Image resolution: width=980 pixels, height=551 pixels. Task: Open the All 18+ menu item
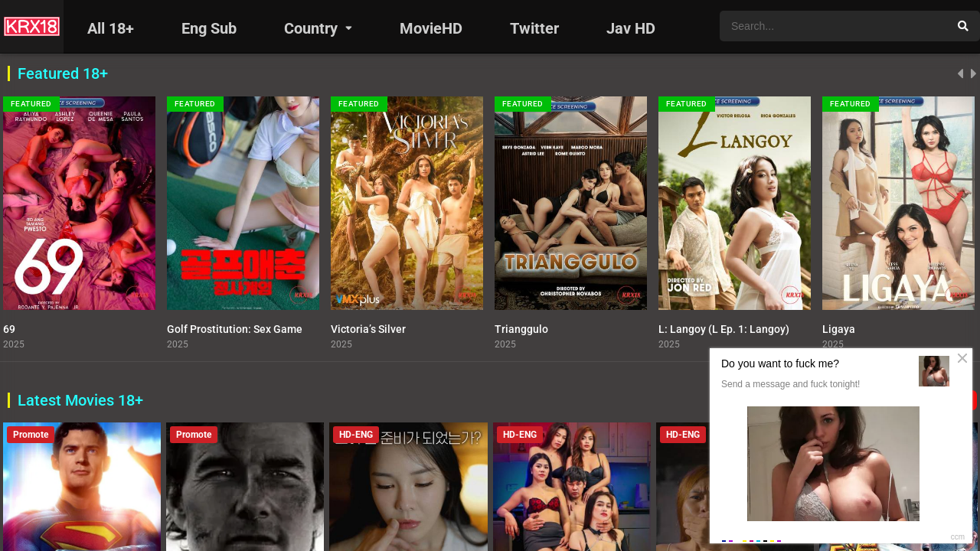[x=110, y=28]
